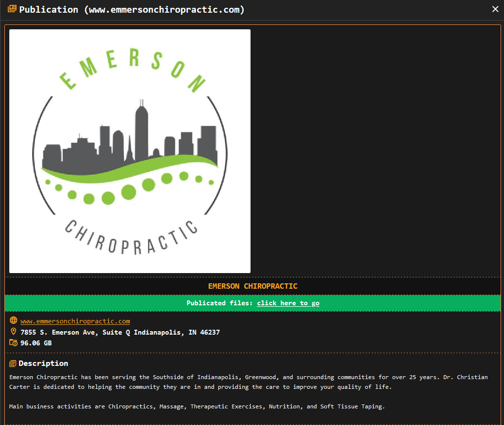504x425 pixels.
Task: Follow the "click here to go" link
Action: (288, 303)
